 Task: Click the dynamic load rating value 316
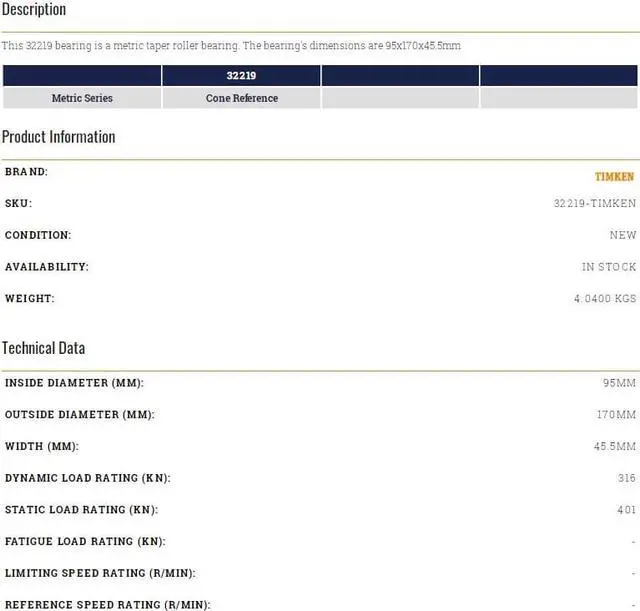click(626, 478)
